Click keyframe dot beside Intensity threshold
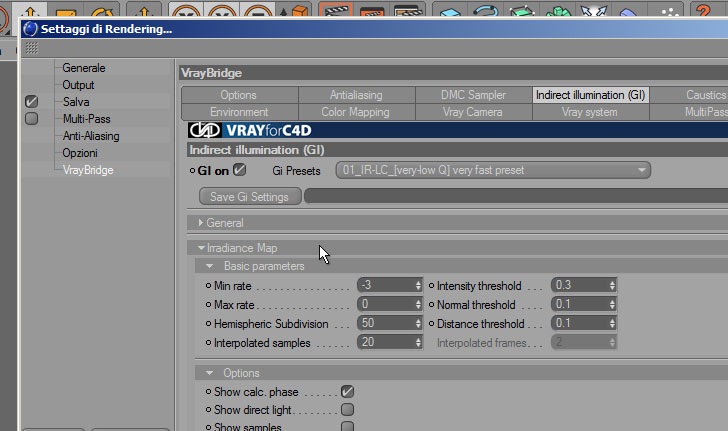Screen dimensions: 728x431 pyautogui.click(x=431, y=286)
